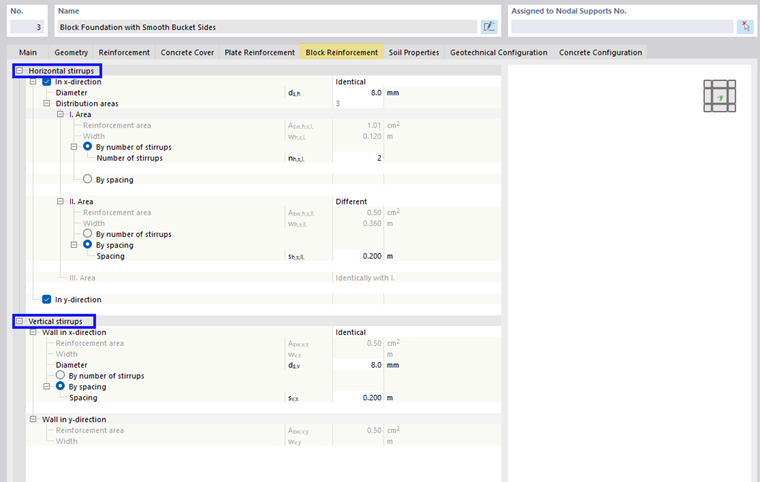Click the No. field showing 3
This screenshot has height=482, width=760.
point(27,27)
